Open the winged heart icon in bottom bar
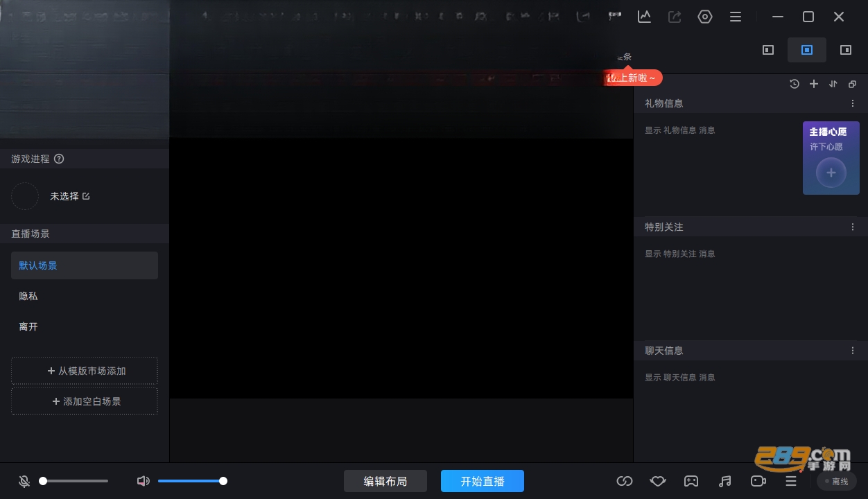868x499 pixels. 658,481
